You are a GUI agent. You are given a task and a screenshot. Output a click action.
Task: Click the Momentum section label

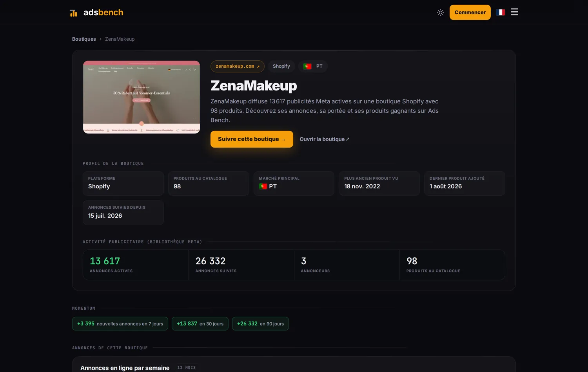click(x=84, y=308)
